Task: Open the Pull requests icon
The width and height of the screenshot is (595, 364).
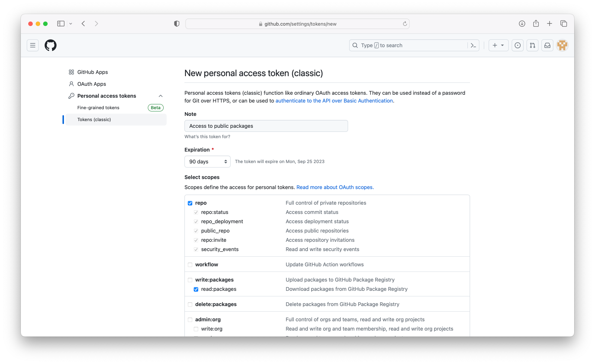Action: click(533, 45)
